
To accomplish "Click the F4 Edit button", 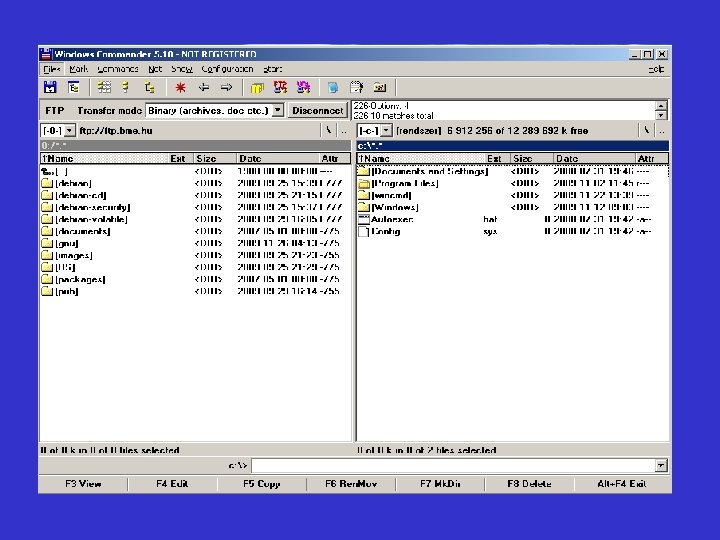I will click(x=172, y=484).
